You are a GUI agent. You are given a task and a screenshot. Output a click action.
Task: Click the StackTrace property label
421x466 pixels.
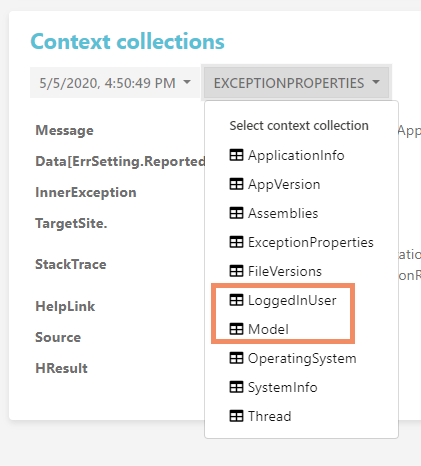pos(71,264)
